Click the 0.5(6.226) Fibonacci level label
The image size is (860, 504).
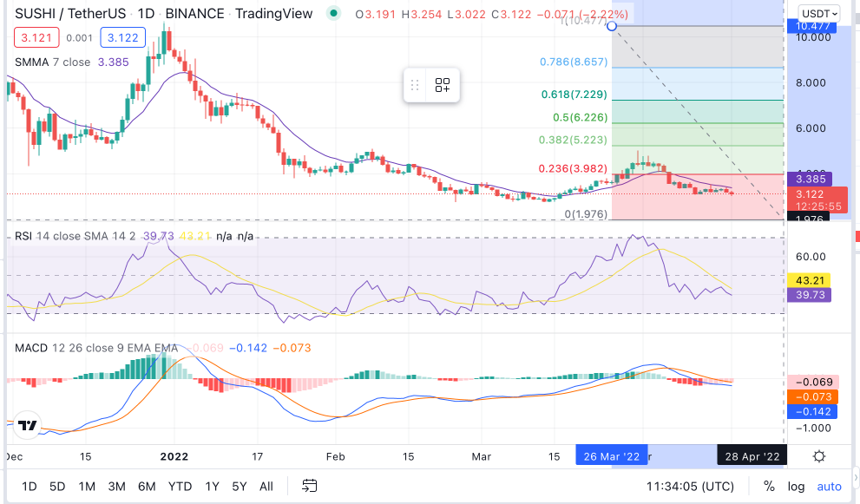coord(581,117)
